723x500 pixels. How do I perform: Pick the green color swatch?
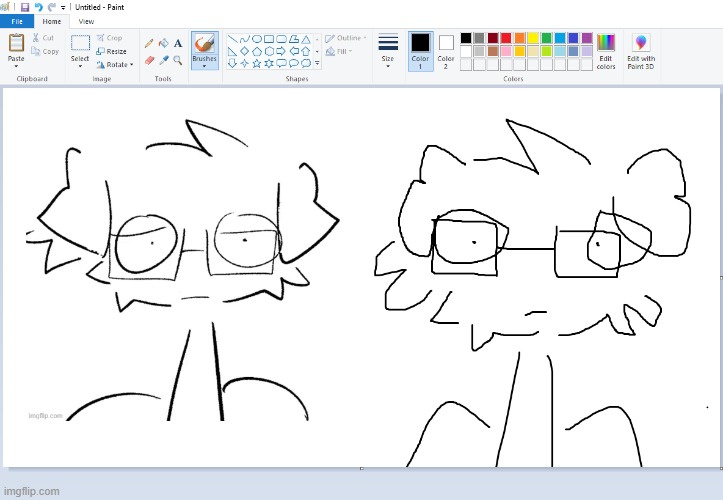[546, 38]
